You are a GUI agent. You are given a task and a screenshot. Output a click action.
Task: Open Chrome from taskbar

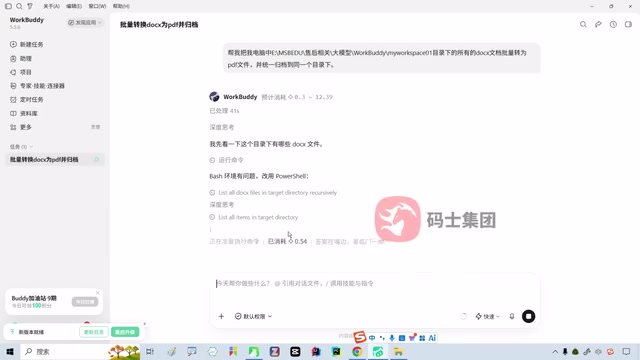(357, 351)
